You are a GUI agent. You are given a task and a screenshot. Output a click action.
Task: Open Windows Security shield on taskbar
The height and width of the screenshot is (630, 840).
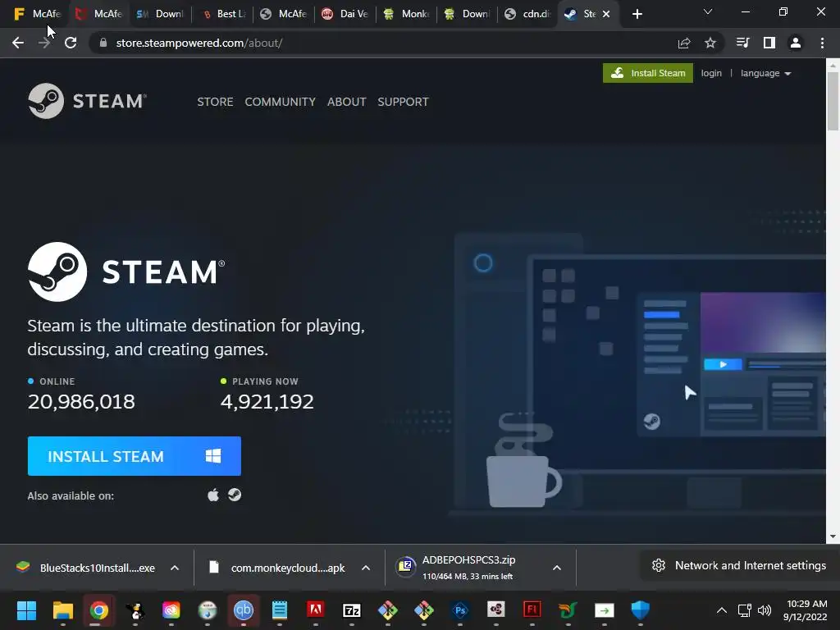pyautogui.click(x=640, y=610)
